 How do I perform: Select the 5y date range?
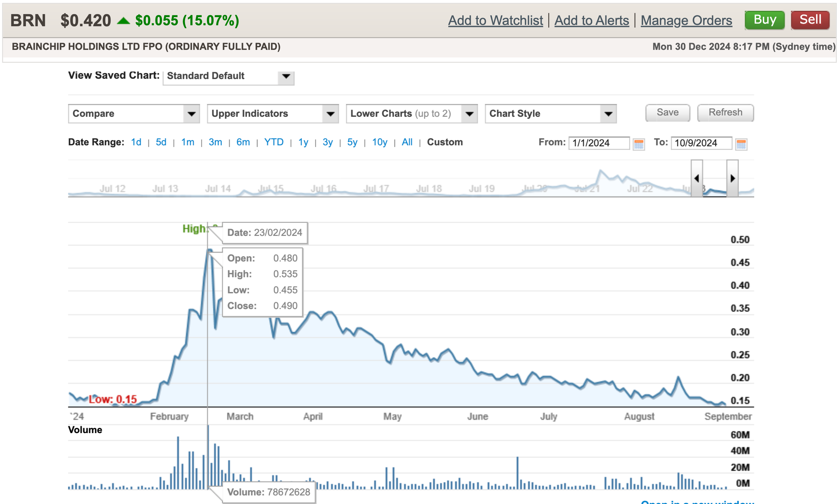(352, 142)
